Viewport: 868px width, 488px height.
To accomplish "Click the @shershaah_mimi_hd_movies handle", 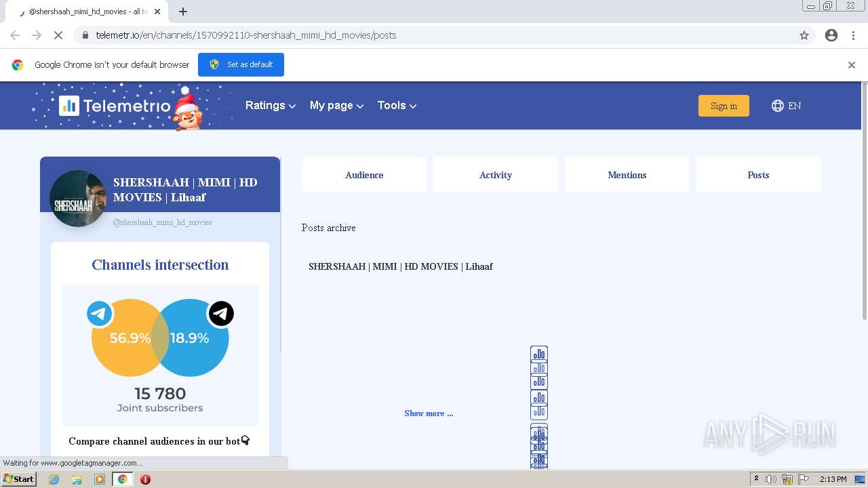I will coord(162,222).
